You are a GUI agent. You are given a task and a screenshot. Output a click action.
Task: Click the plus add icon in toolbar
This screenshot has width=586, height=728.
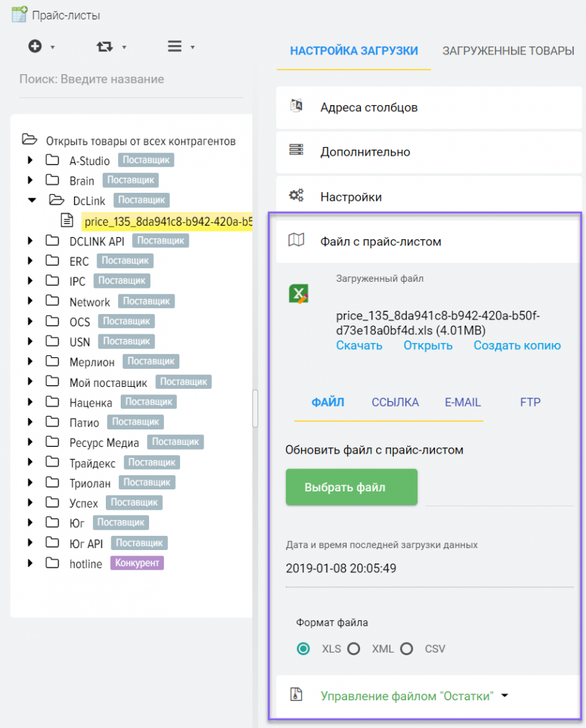(x=35, y=47)
